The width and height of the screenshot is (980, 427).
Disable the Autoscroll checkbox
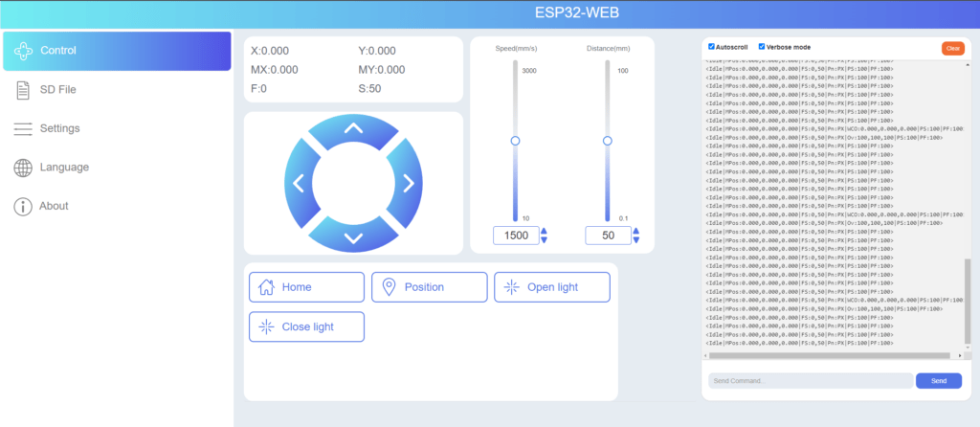pyautogui.click(x=711, y=47)
